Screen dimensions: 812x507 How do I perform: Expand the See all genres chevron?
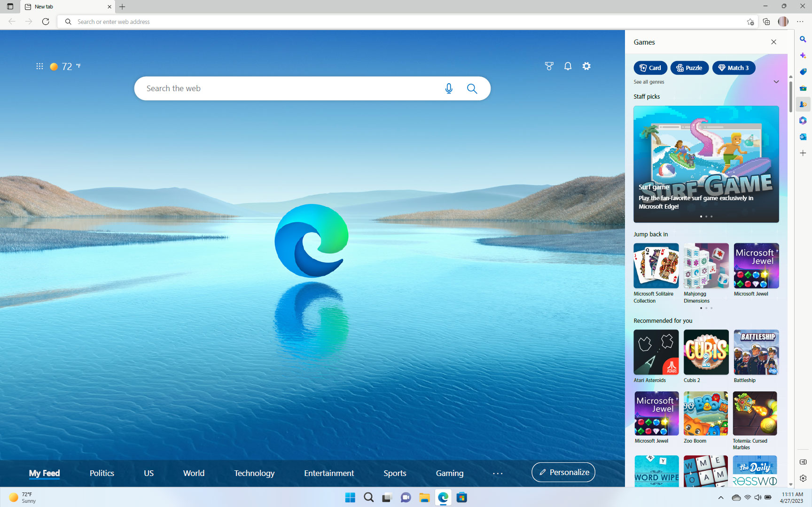tap(776, 82)
